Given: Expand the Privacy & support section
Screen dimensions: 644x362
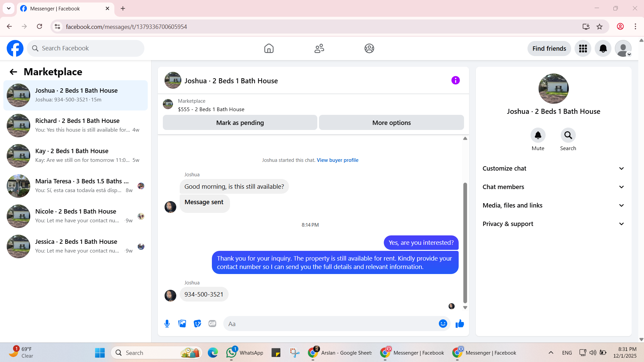Looking at the screenshot, I should 553,224.
